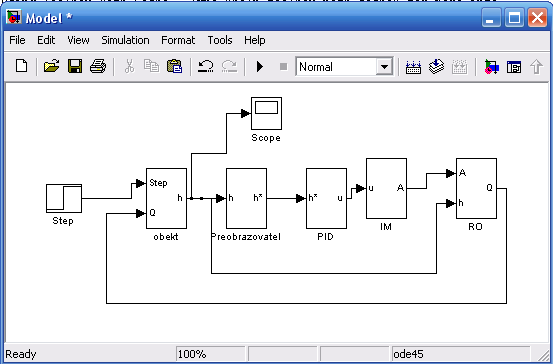
Task: Click the 100% zoom status field
Action: tap(210, 354)
